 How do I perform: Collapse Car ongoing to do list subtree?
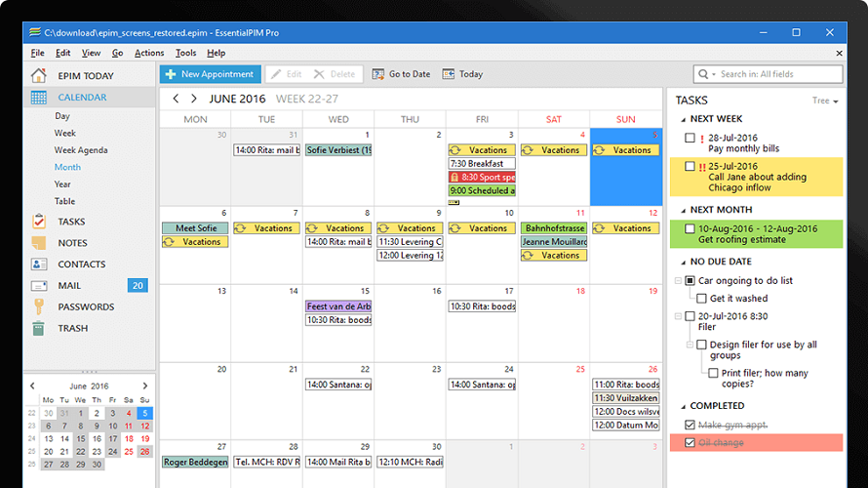tap(678, 281)
